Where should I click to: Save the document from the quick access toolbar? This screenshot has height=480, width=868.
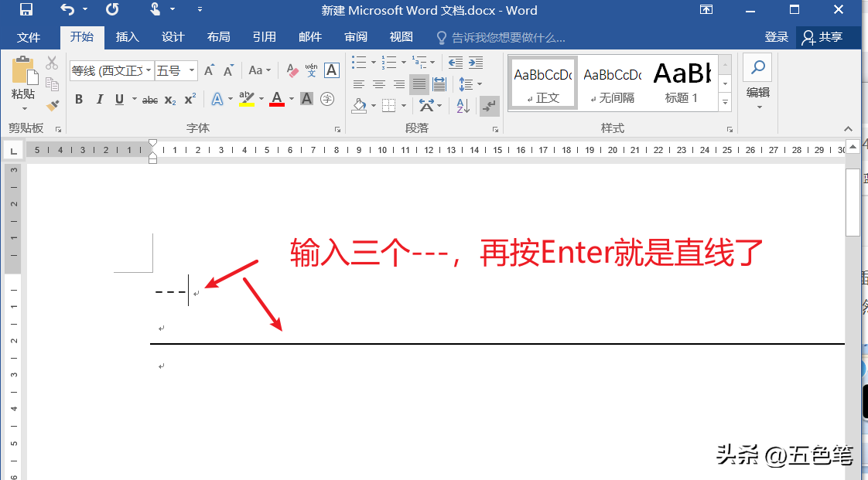[26, 9]
